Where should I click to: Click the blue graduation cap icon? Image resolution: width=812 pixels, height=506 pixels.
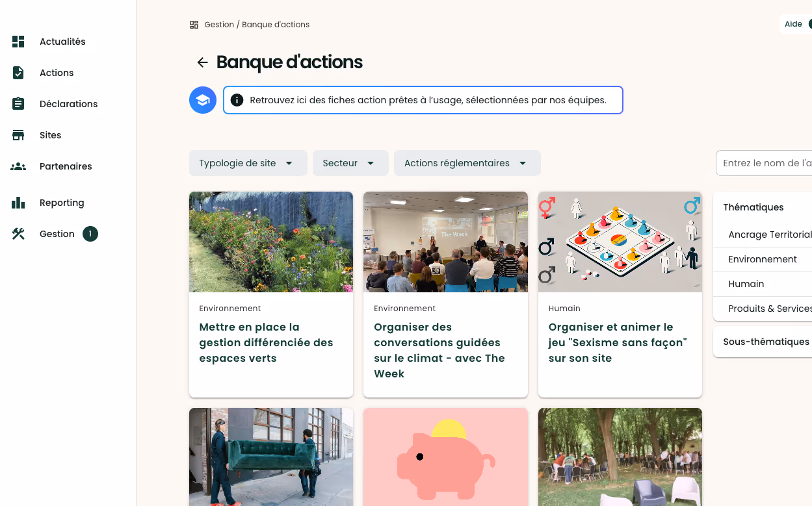[203, 100]
